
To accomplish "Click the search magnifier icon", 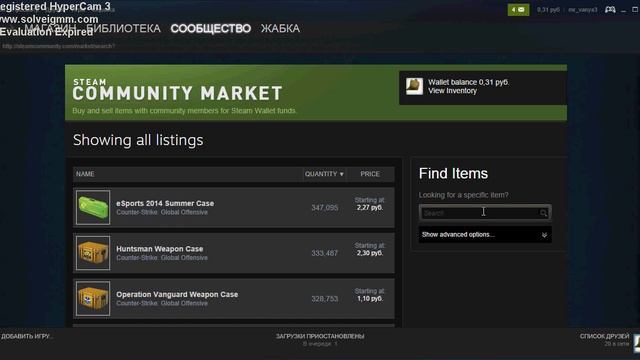I will pos(543,213).
